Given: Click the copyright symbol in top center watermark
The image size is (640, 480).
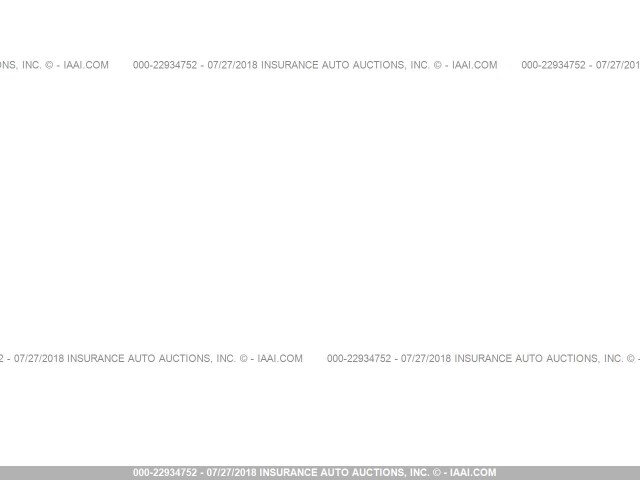Looking at the screenshot, I should [438, 65].
